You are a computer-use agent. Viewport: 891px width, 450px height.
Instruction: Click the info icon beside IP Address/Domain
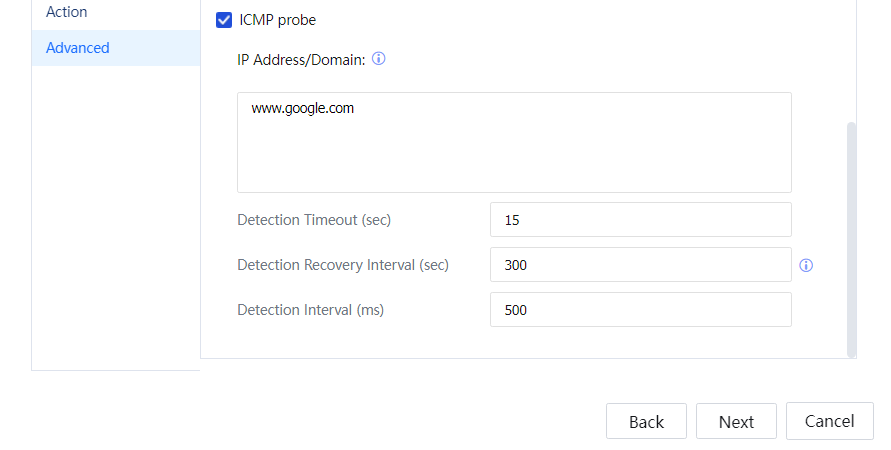(379, 59)
